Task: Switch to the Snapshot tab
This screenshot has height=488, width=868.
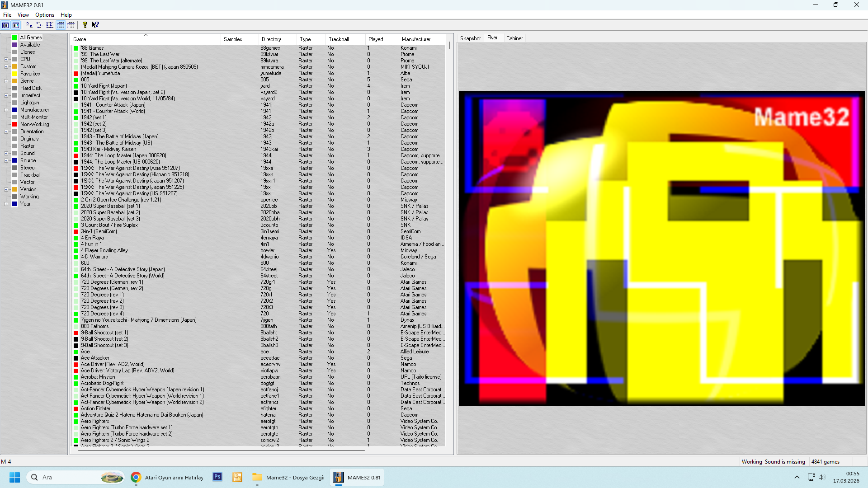Action: [x=470, y=38]
